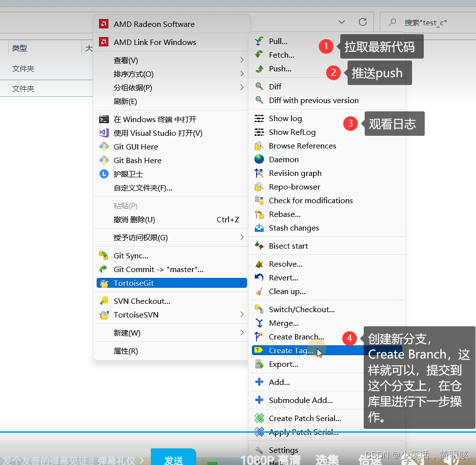Select SVN Checkout... entry
476x465 pixels.
pyautogui.click(x=171, y=301)
